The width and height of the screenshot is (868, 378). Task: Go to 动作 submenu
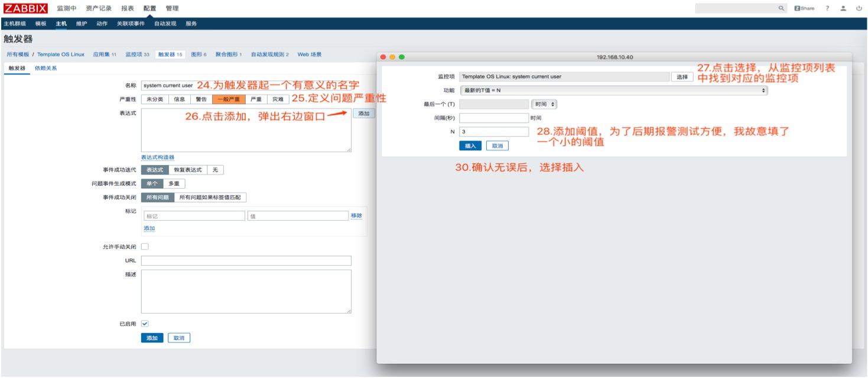pyautogui.click(x=102, y=24)
